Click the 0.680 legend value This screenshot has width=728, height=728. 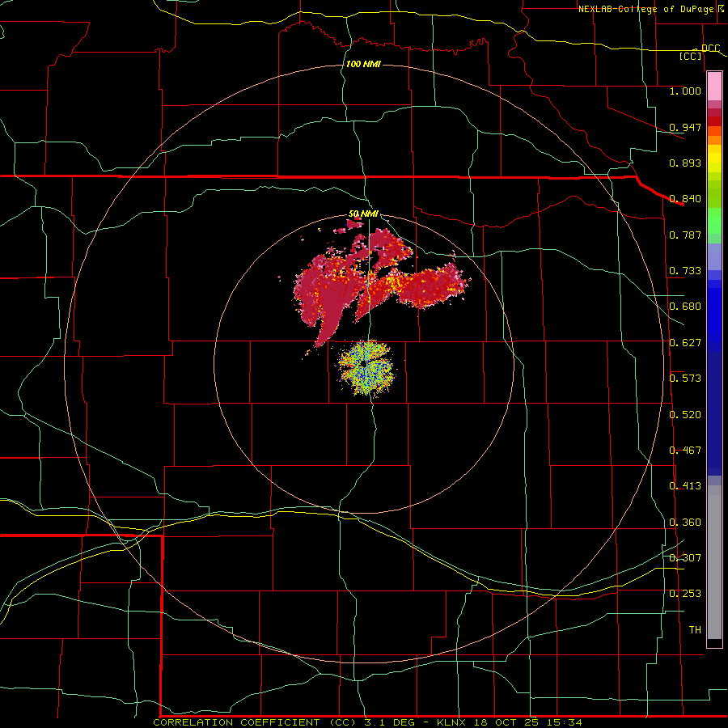tap(685, 307)
